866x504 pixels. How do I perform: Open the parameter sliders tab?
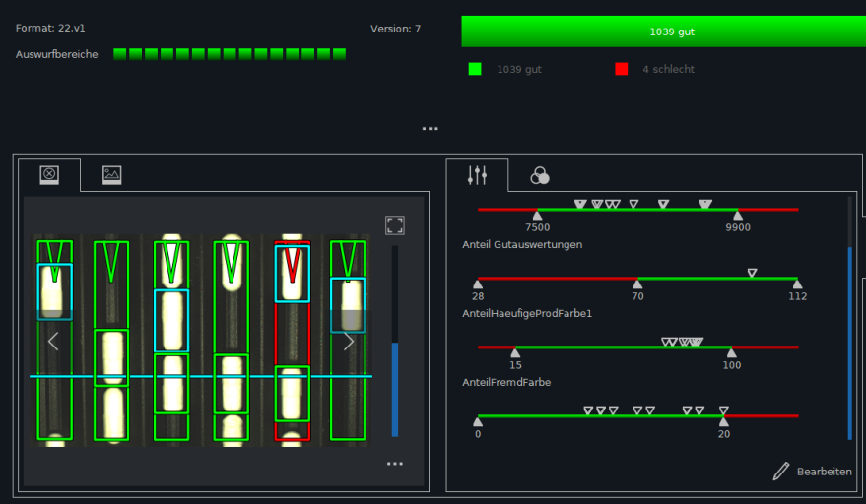tap(478, 175)
